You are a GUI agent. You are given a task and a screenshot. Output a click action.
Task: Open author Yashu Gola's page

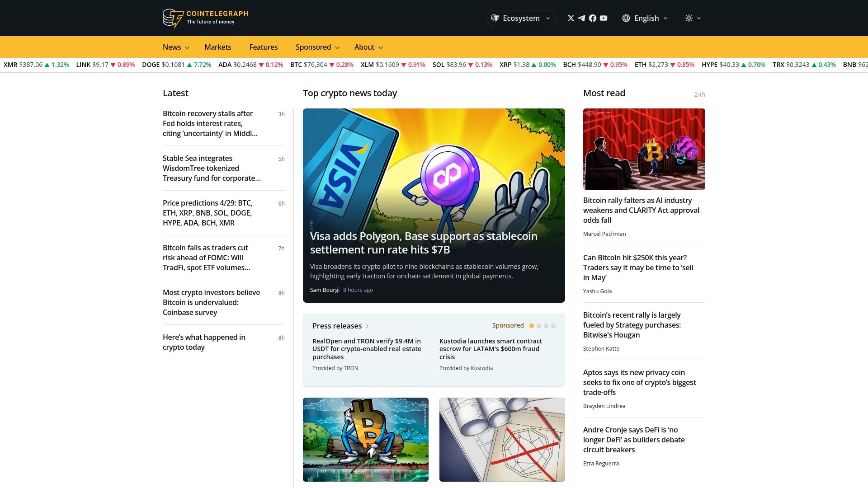tap(597, 291)
